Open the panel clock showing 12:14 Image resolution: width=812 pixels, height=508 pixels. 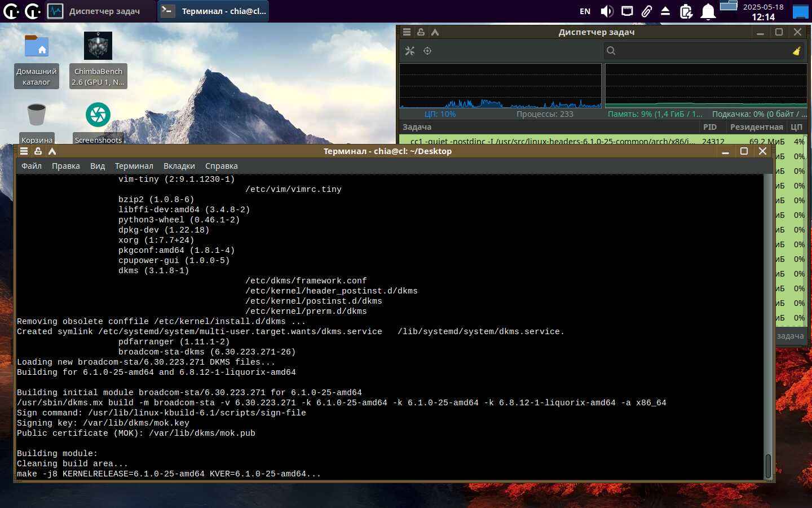pos(763,12)
